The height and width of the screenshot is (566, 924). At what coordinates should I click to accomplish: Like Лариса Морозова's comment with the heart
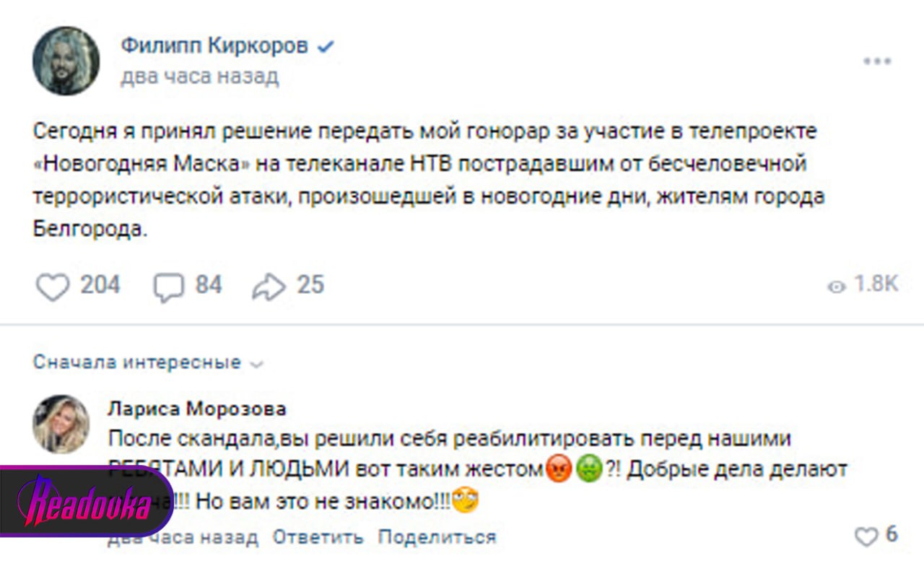865,536
